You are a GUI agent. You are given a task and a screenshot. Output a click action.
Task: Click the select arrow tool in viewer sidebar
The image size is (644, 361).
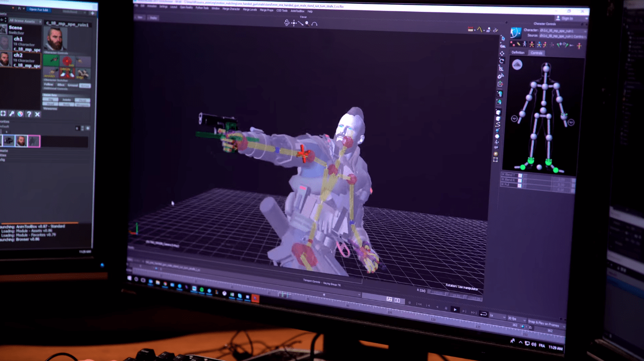(503, 38)
